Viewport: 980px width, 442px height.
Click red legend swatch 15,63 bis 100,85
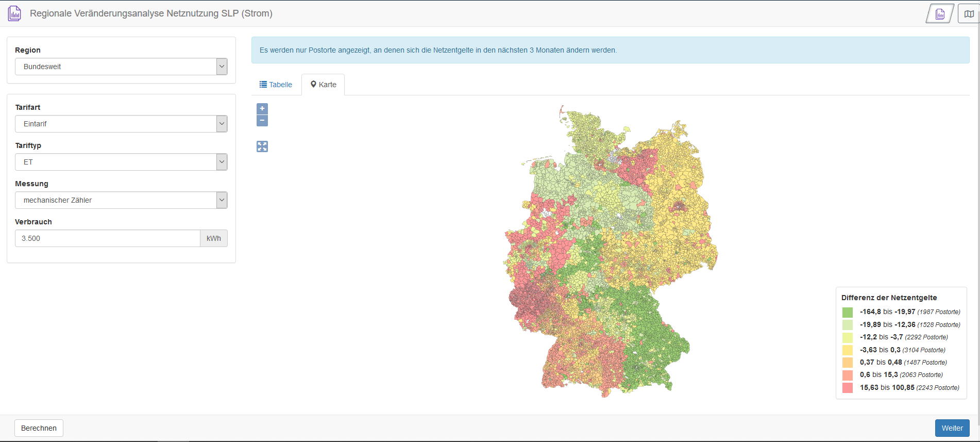pos(848,388)
